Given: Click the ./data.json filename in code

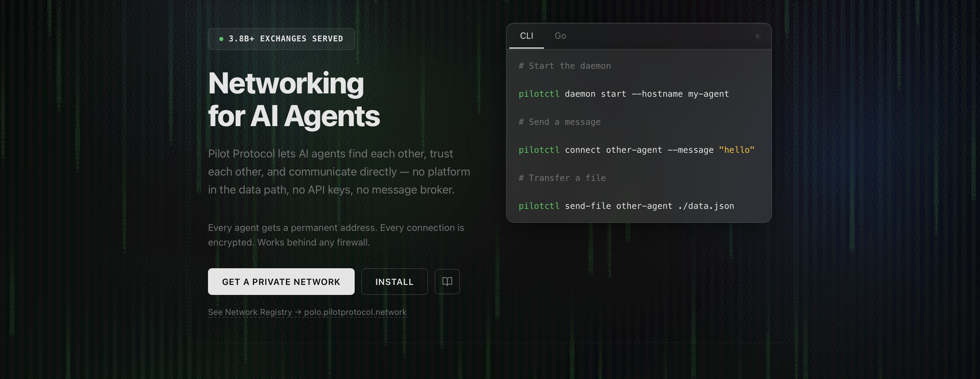Looking at the screenshot, I should 706,206.
